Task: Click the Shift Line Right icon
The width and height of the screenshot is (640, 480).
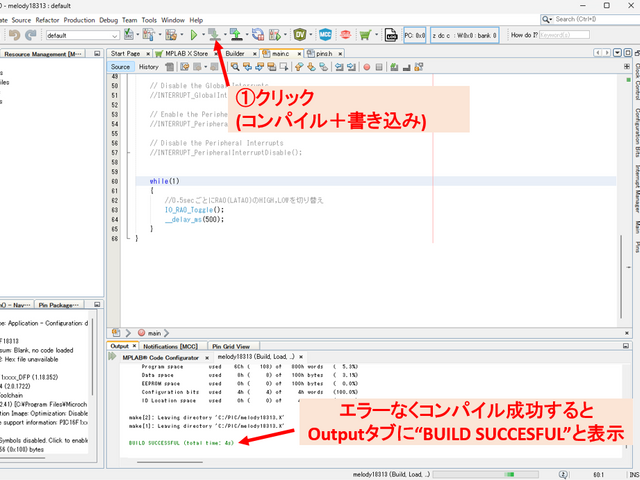Action: [x=351, y=67]
